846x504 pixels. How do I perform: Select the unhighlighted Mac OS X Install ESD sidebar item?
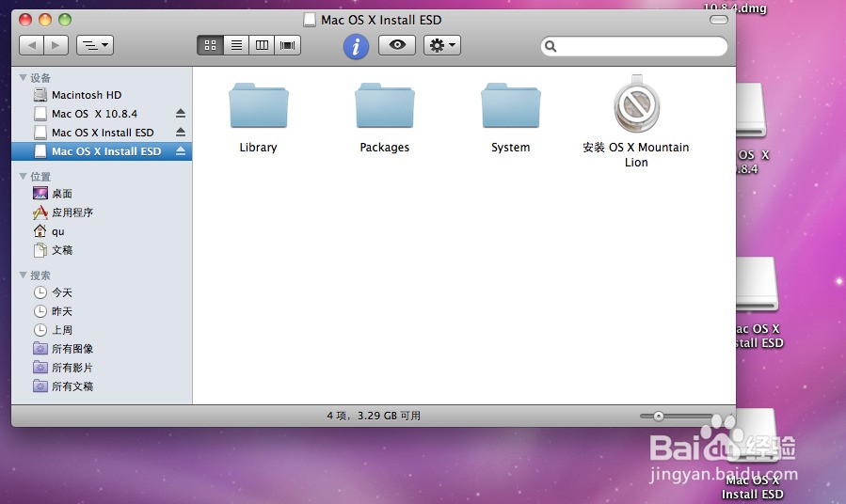pyautogui.click(x=102, y=133)
